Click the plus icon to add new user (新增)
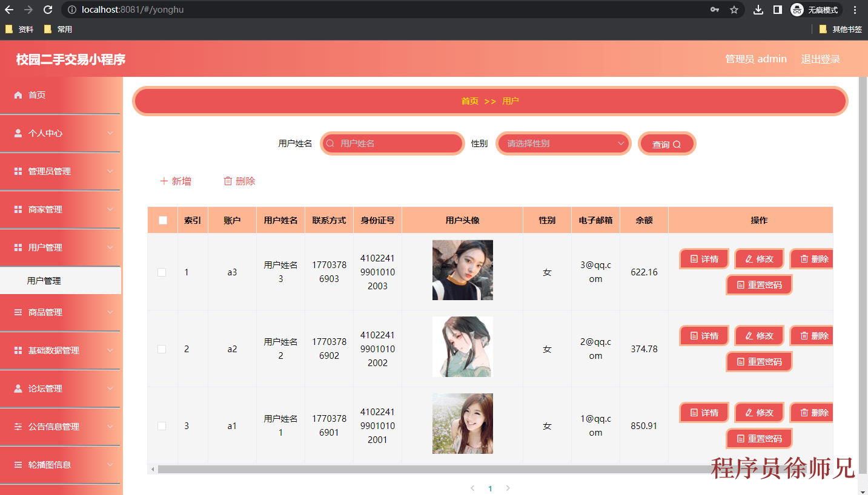The width and height of the screenshot is (868, 495). (163, 180)
